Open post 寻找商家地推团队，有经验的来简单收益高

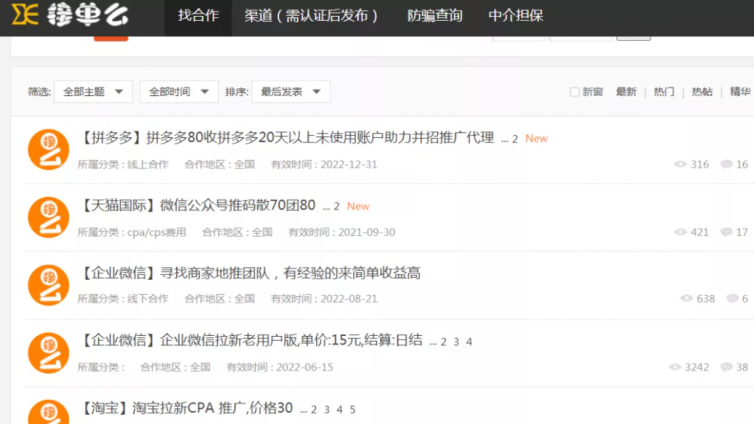249,273
